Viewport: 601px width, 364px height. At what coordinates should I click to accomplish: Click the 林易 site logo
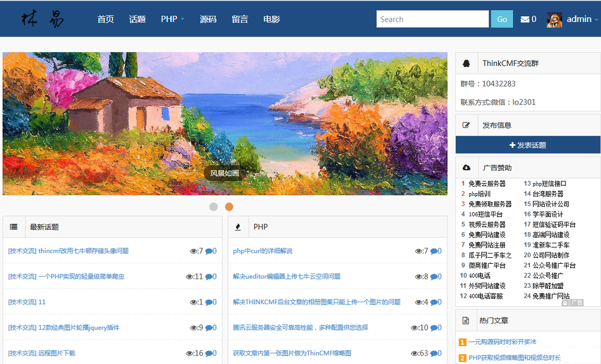[42, 19]
